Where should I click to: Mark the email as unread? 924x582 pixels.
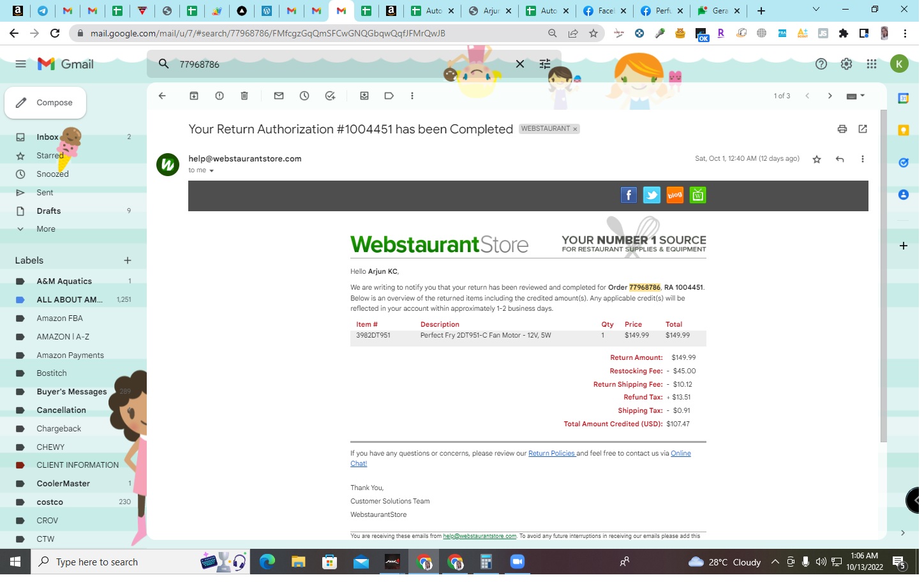pyautogui.click(x=280, y=96)
